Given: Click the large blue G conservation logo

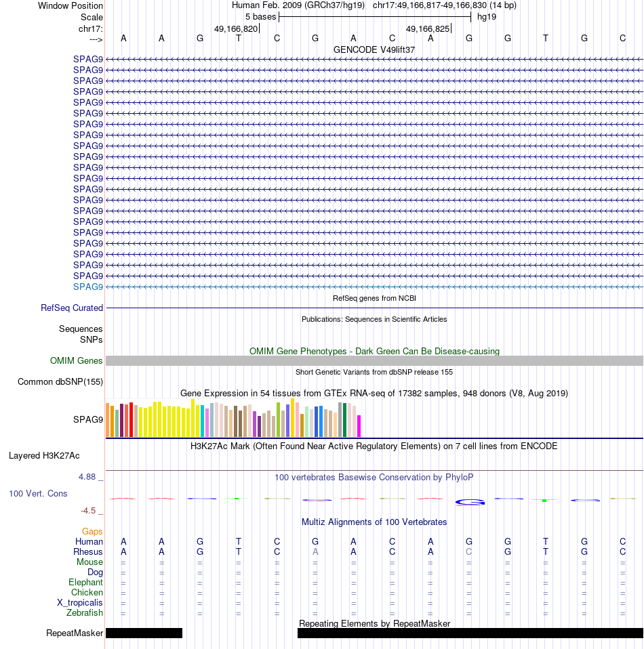Looking at the screenshot, I should click(470, 503).
